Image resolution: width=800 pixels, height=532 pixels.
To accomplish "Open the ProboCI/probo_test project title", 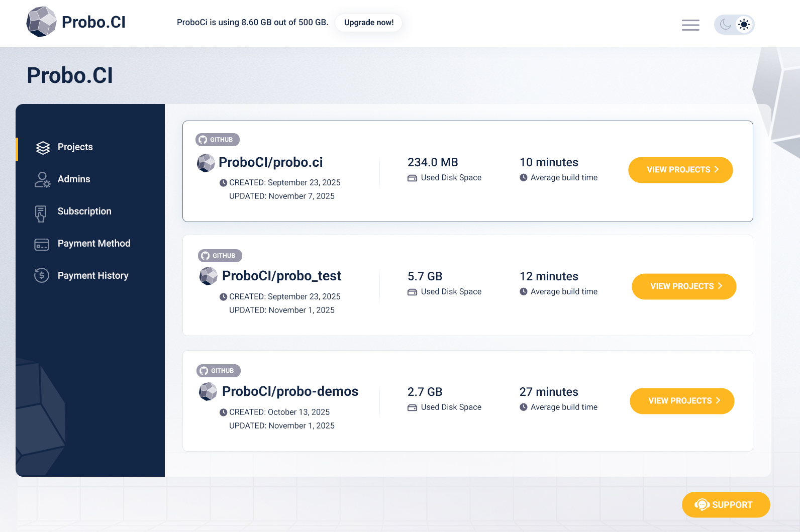I will (x=282, y=276).
